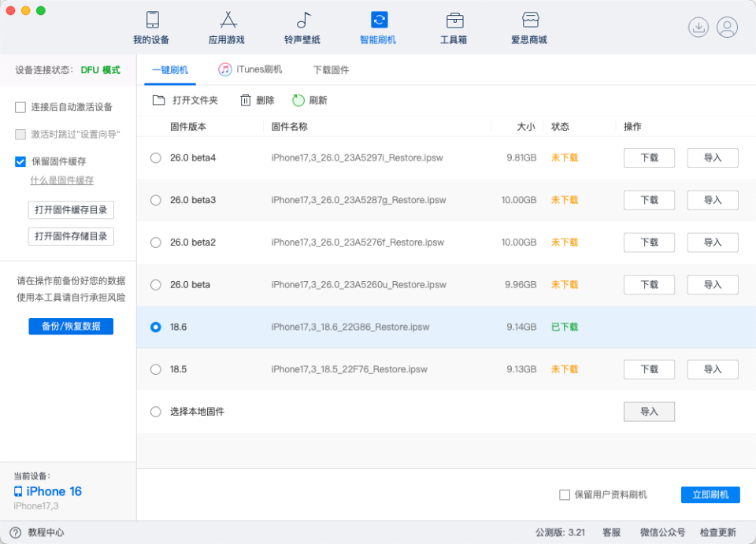
Task: Download the 26.0 beta4 firmware
Action: [x=649, y=157]
